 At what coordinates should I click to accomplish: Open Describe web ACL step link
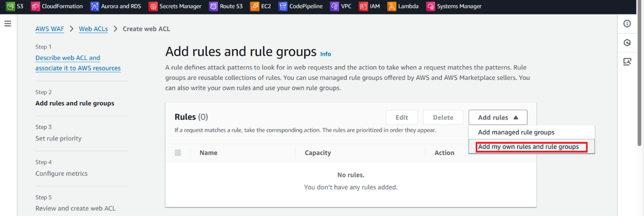coord(78,63)
